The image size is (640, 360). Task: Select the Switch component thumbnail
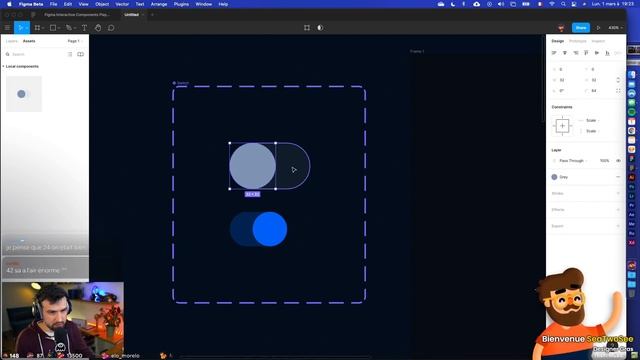click(x=24, y=94)
